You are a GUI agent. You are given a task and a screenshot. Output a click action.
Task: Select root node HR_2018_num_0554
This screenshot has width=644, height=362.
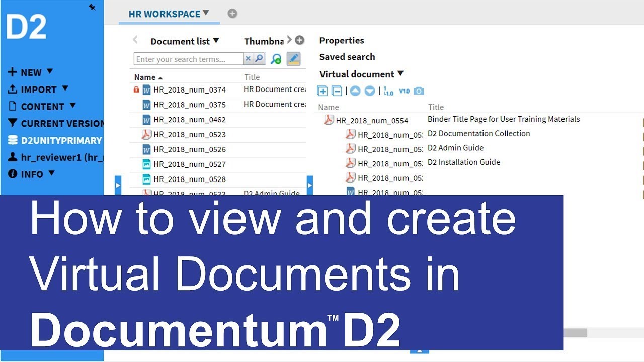tap(372, 120)
